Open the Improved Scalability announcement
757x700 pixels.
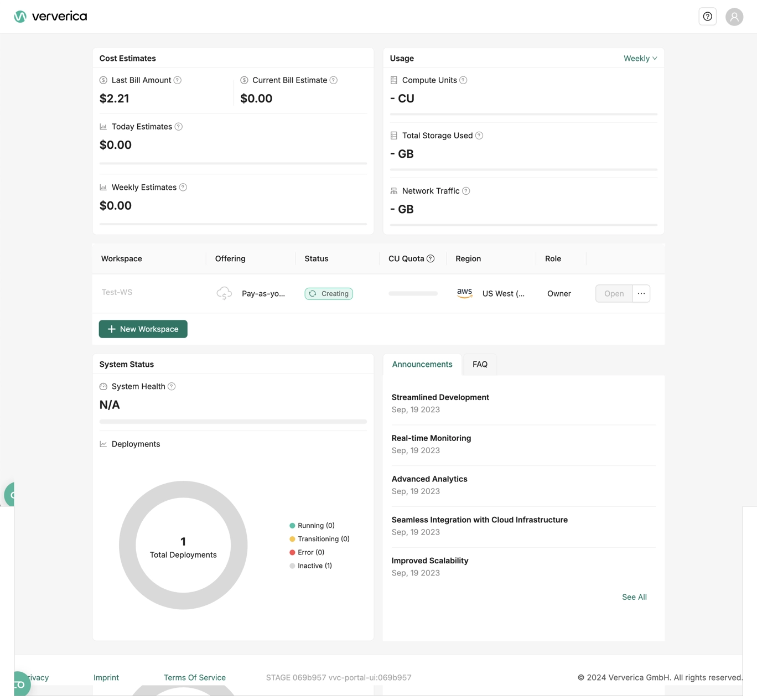tap(430, 561)
